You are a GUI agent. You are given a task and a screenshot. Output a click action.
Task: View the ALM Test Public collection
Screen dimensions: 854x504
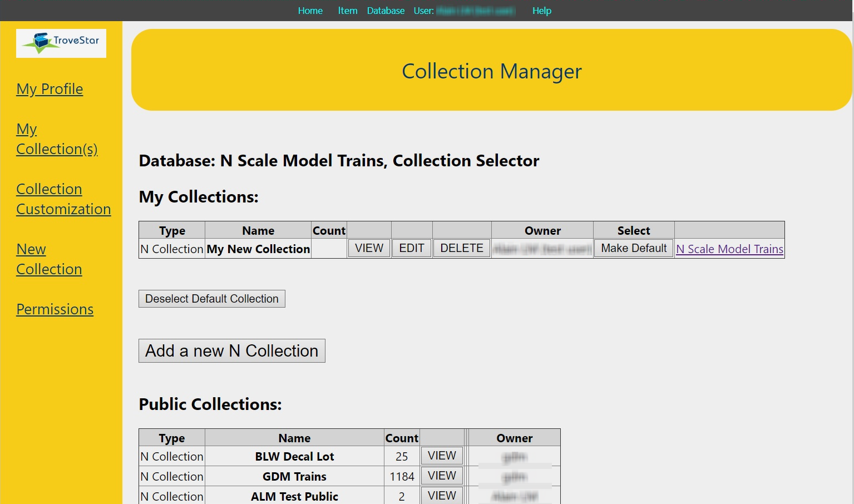point(442,496)
